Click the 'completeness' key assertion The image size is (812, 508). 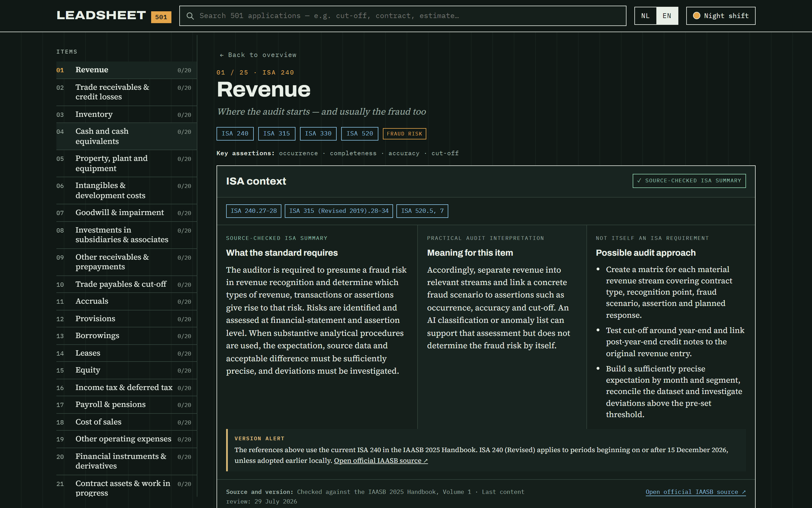point(353,153)
